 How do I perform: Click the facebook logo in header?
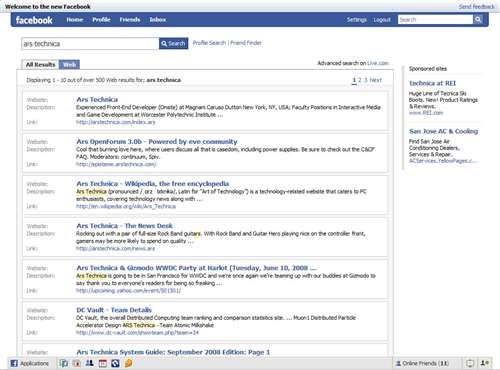click(34, 20)
